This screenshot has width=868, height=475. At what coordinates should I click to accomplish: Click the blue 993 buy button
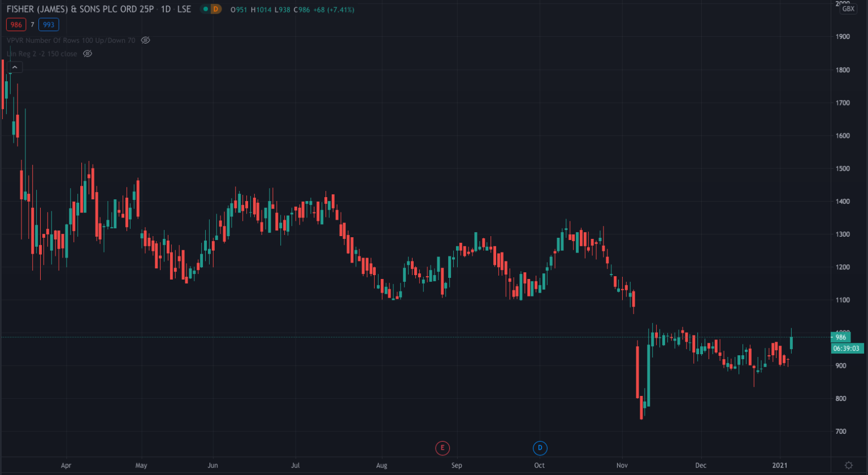[48, 24]
